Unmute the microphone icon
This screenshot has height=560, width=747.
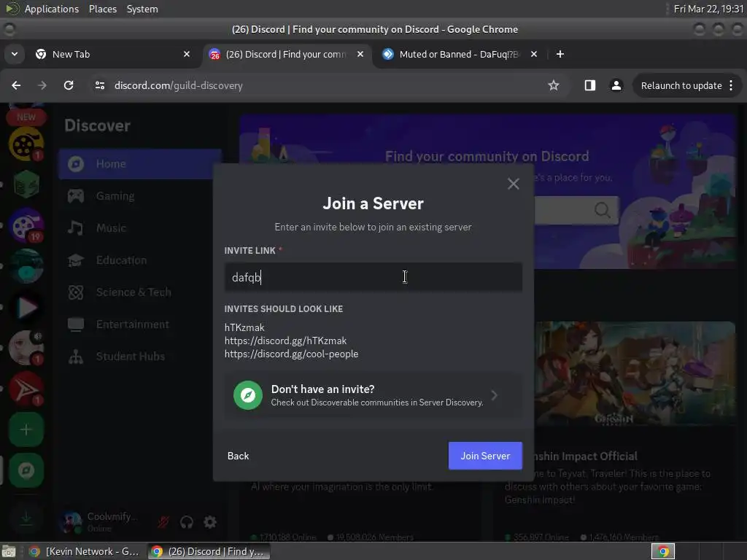pos(163,522)
